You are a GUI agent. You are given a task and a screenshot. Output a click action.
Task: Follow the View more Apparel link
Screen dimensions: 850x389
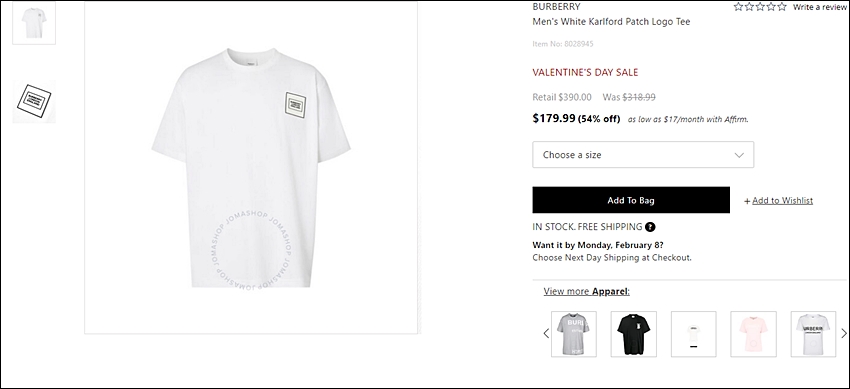(x=587, y=291)
